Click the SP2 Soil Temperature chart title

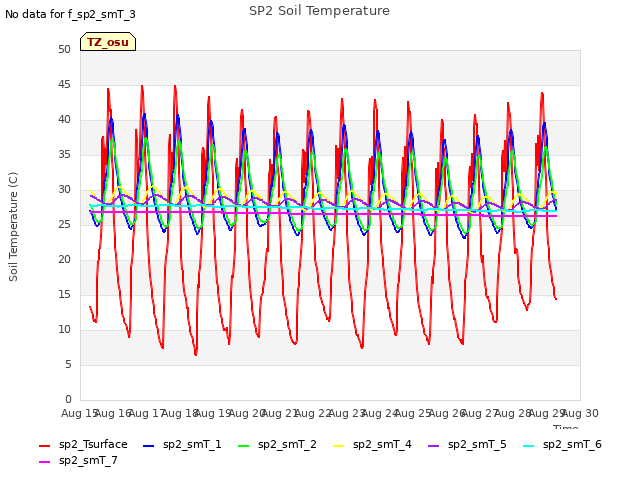click(x=320, y=11)
